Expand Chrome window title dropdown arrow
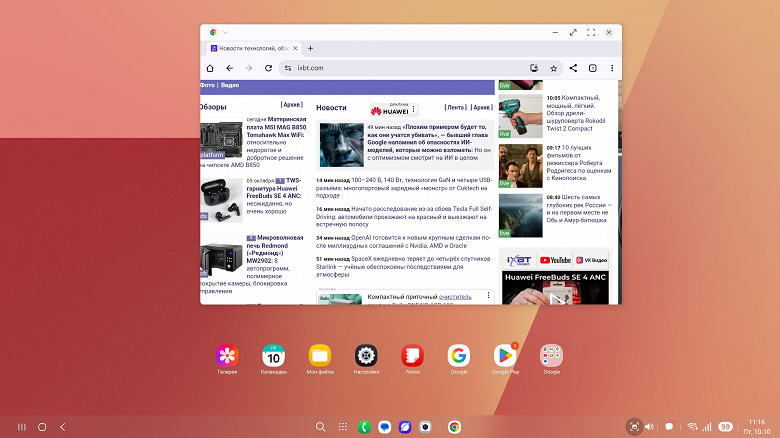 point(225,32)
